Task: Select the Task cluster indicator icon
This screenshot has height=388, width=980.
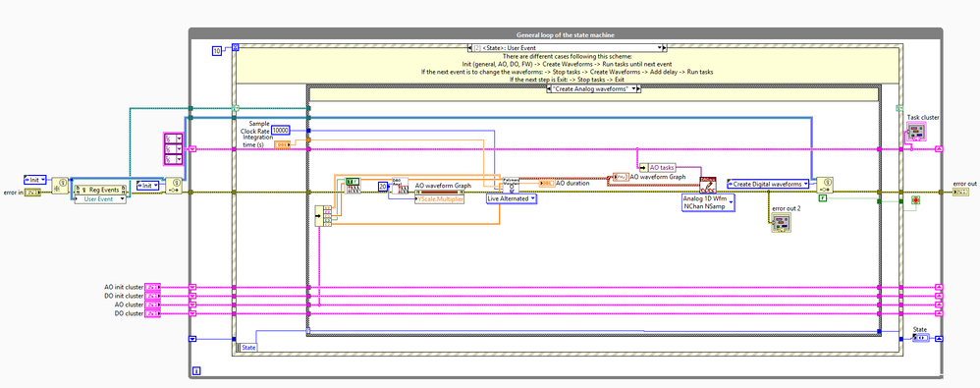Action: [916, 132]
